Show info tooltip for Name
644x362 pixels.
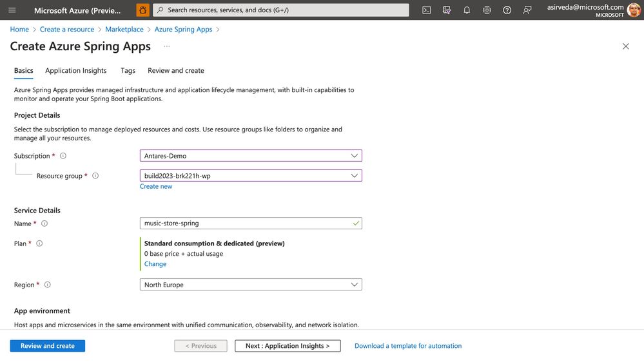pos(44,224)
